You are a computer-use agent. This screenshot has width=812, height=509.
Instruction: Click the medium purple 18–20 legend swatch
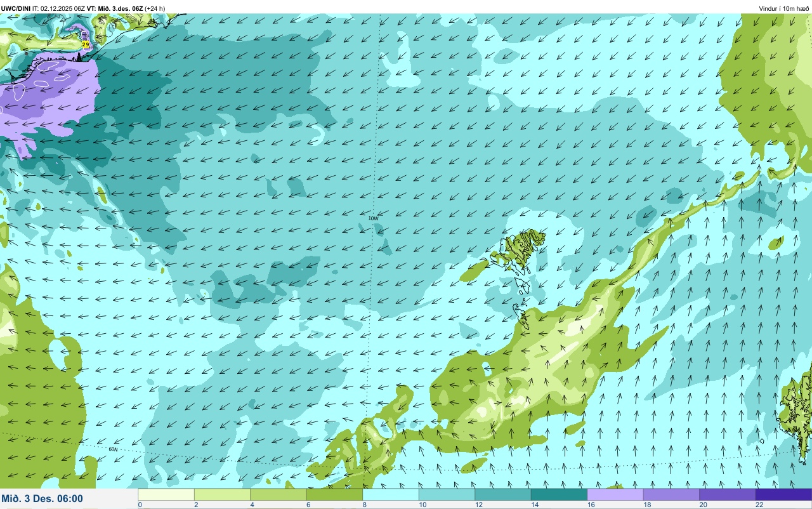[671, 494]
